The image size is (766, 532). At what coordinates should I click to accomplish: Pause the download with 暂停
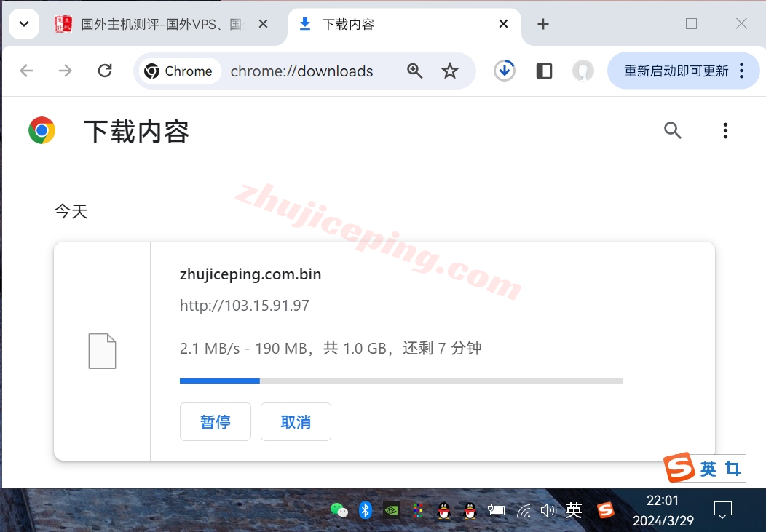pos(216,421)
